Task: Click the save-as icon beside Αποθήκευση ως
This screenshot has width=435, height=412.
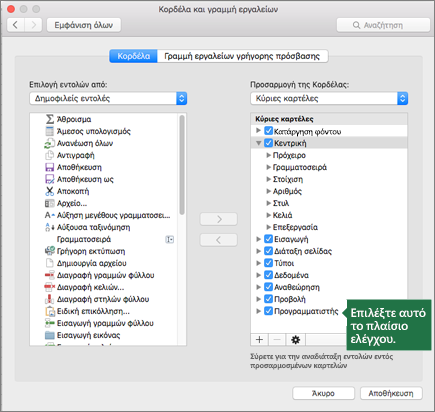Action: [50, 179]
